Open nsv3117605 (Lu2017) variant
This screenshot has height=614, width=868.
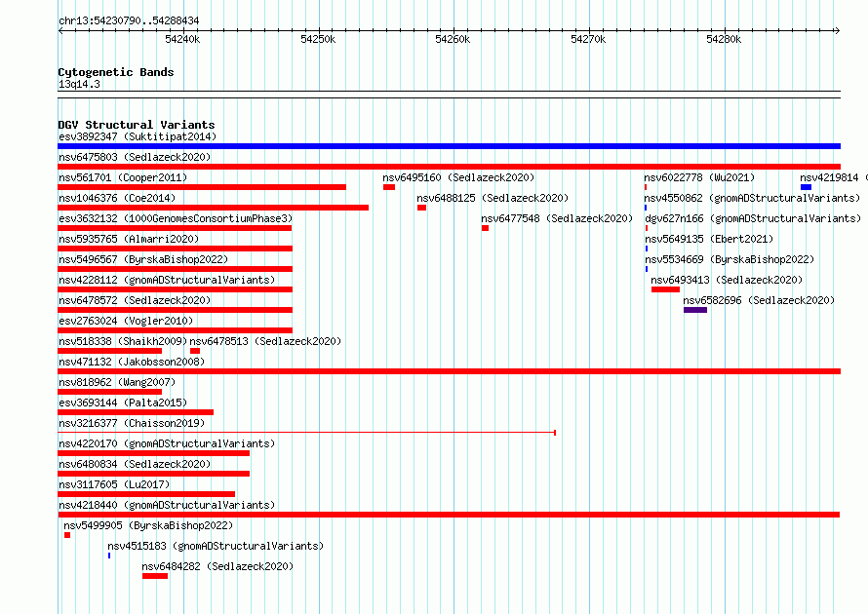pos(114,484)
